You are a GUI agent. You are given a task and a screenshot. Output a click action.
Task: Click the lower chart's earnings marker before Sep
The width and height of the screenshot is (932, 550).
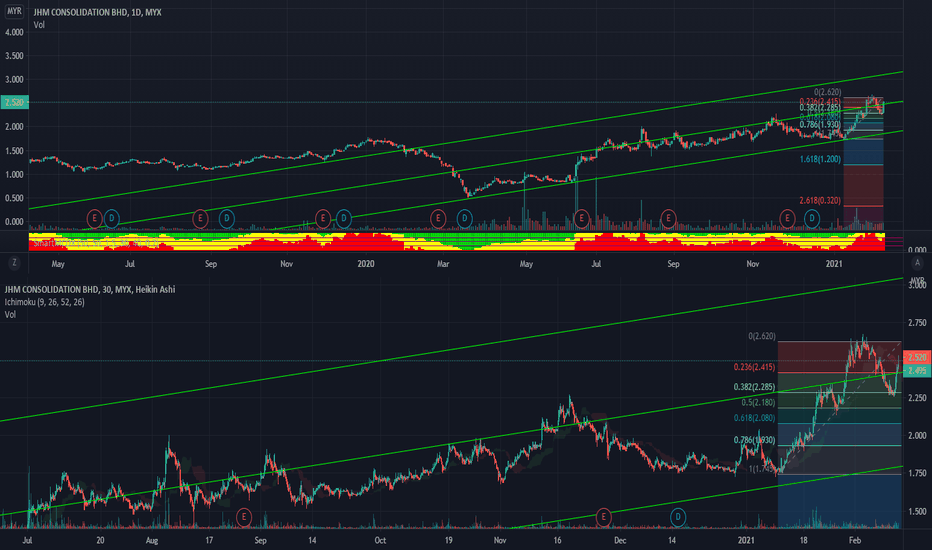244,517
